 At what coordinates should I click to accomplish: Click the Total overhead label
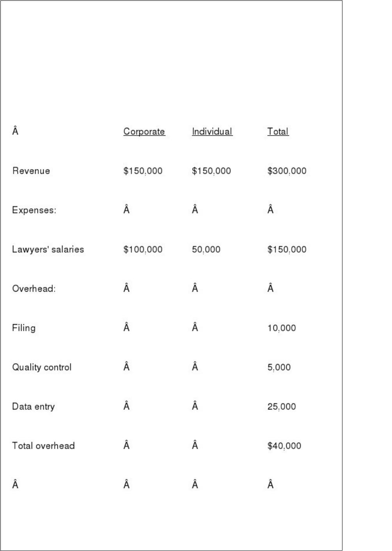click(43, 446)
